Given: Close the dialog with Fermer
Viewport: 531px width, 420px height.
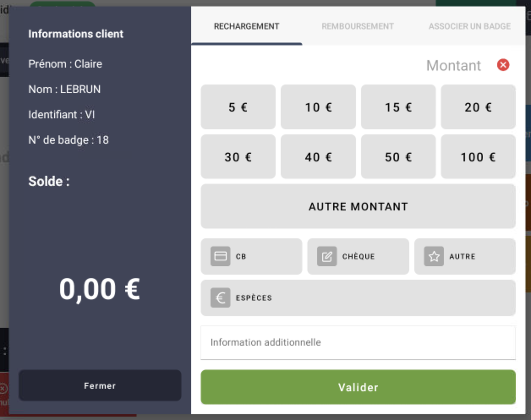Looking at the screenshot, I should (x=100, y=385).
